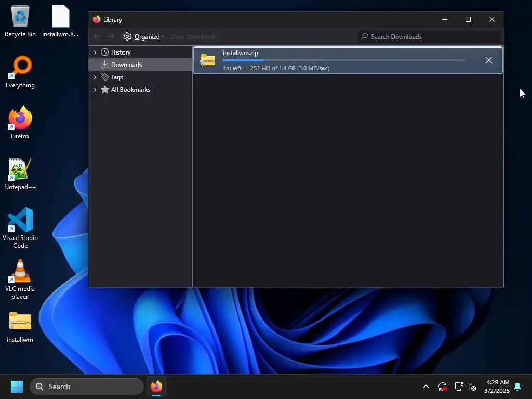Screen dimensions: 532x399
Task: Click the installwm.zip archive file icon
Action: (x=208, y=60)
